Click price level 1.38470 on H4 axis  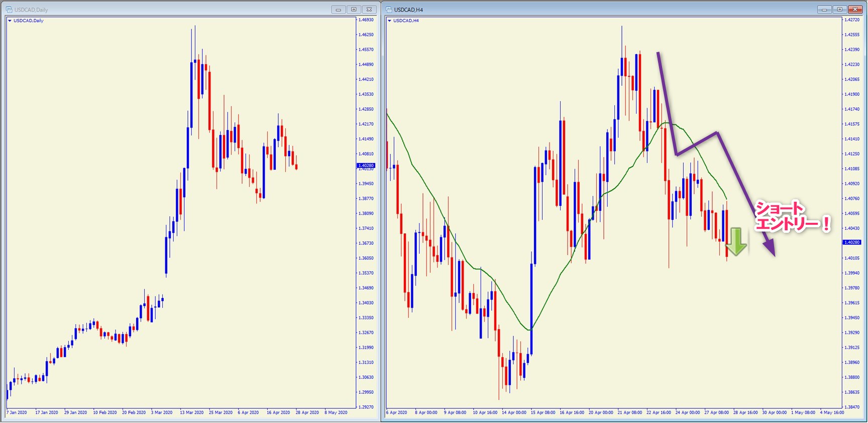[852, 407]
